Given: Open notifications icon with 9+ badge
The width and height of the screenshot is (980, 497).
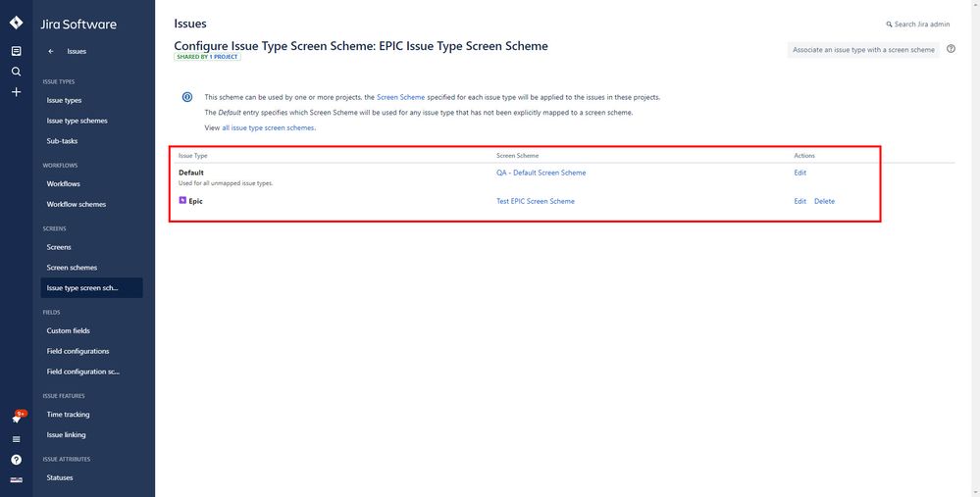Looking at the screenshot, I should coord(18,418).
